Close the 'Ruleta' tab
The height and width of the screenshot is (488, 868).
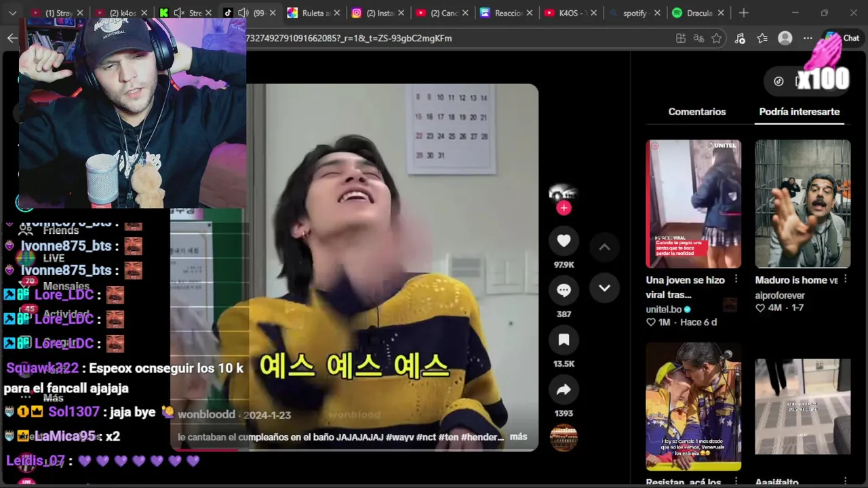(337, 13)
